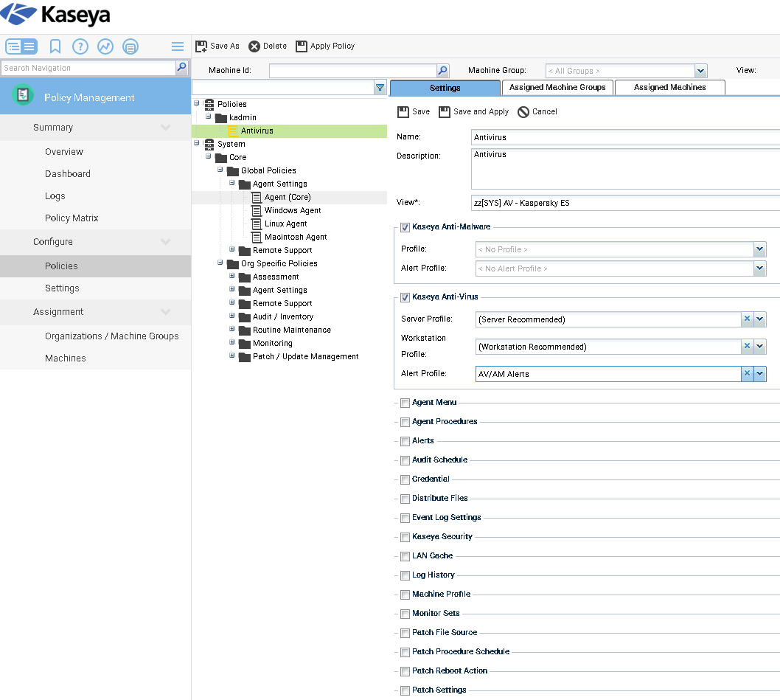Enable the Agent Menu checkbox
This screenshot has height=700, width=780.
405,403
